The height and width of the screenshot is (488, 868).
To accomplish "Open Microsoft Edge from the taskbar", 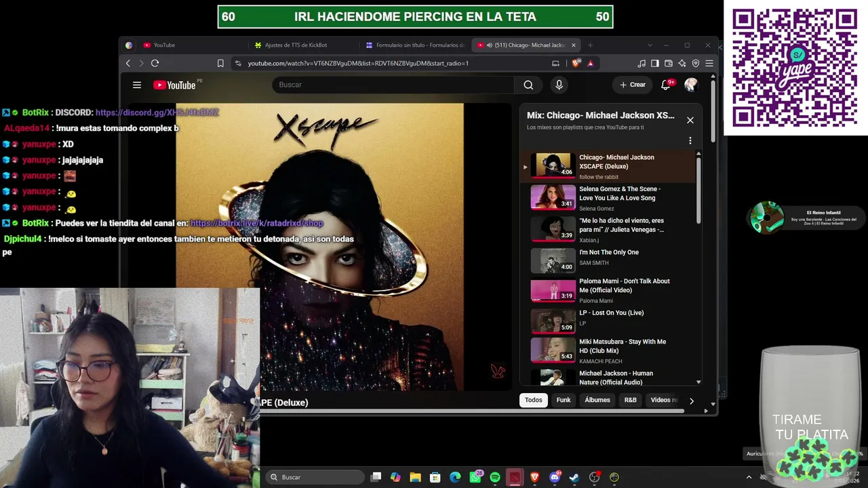I will click(455, 477).
